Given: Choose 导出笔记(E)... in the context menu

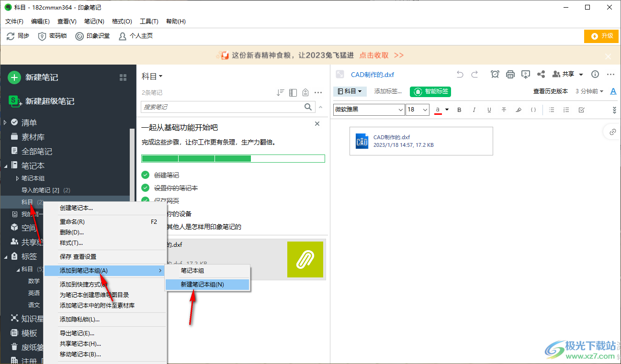Looking at the screenshot, I should [x=77, y=333].
